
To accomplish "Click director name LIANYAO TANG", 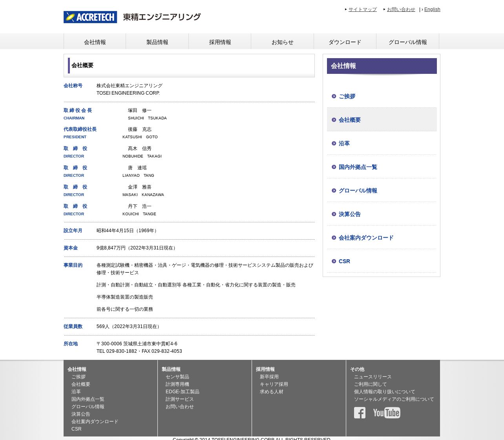I will (138, 176).
